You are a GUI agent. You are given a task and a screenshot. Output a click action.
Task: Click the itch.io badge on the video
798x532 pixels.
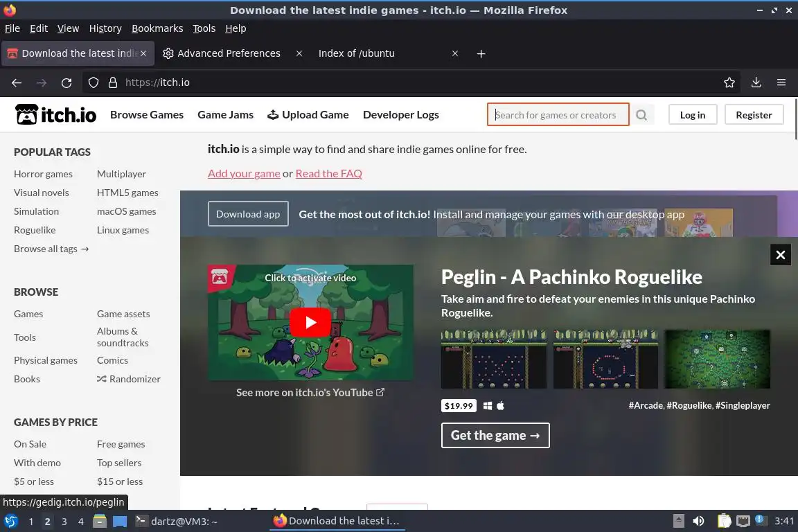tap(220, 278)
